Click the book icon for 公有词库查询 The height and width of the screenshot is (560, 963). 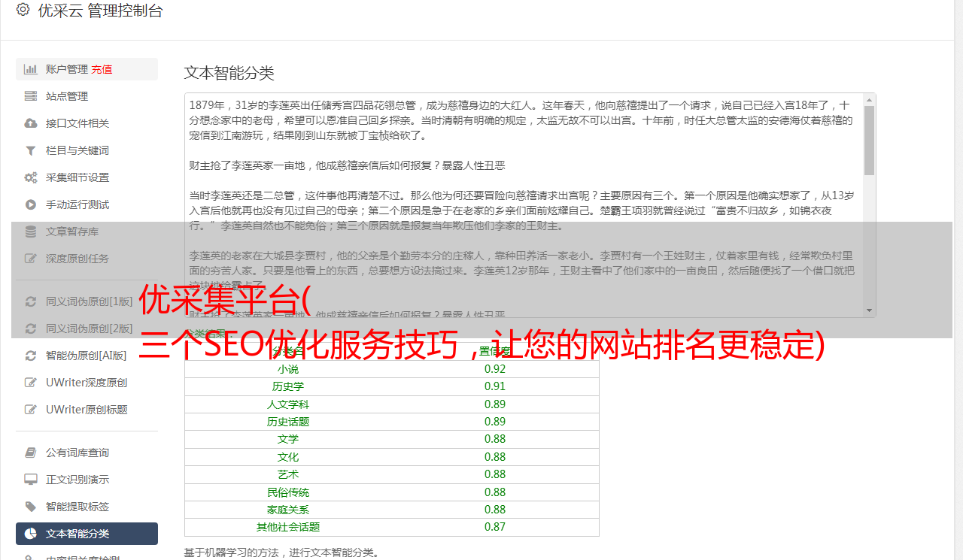coord(31,453)
